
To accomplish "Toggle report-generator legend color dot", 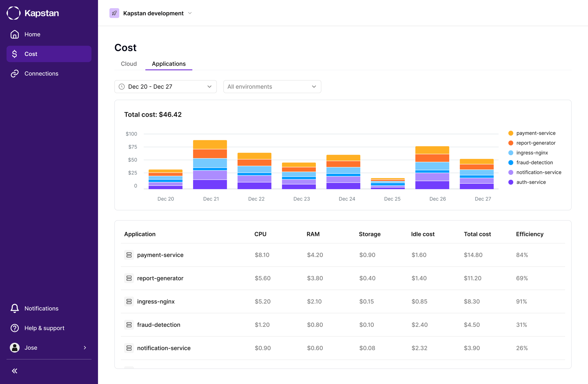I will [511, 143].
